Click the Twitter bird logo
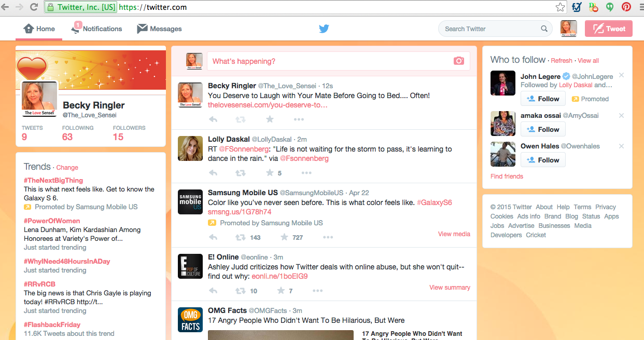The width and height of the screenshot is (644, 340). click(324, 29)
